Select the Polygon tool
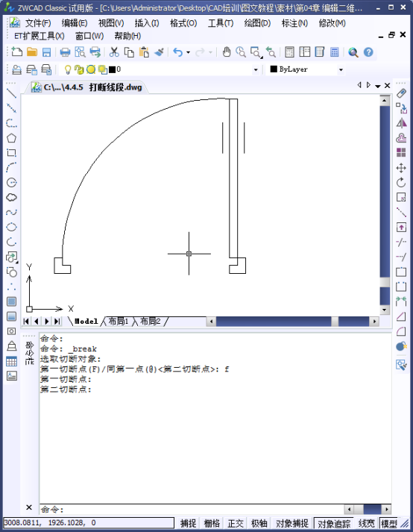 point(11,138)
